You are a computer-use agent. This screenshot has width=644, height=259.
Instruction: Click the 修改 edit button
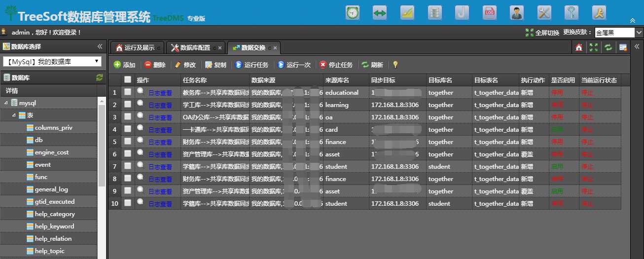(185, 65)
